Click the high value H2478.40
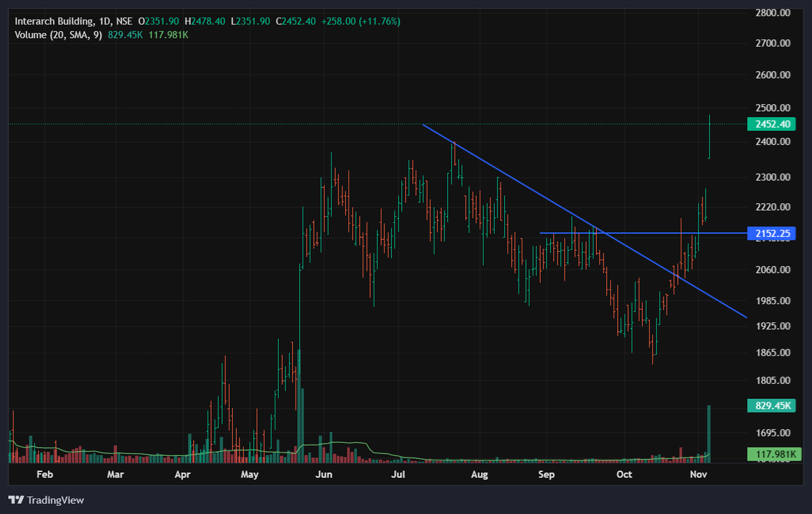 point(206,22)
